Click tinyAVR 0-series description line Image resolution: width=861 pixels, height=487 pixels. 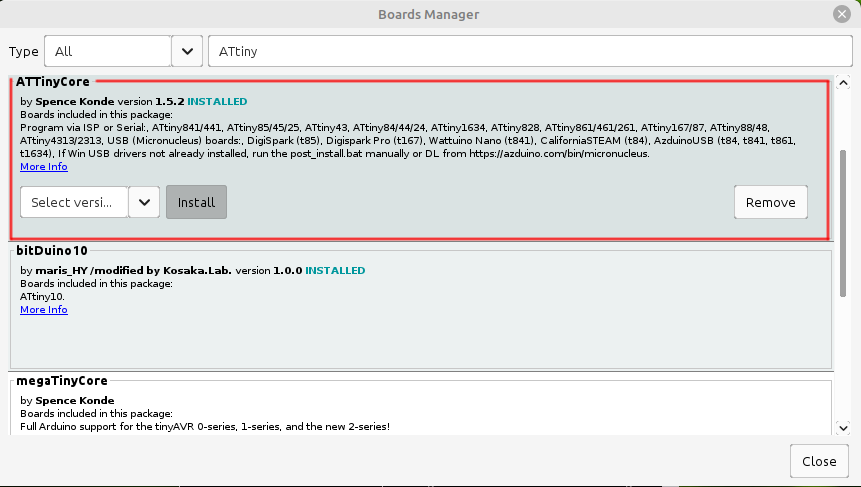pyautogui.click(x=205, y=427)
